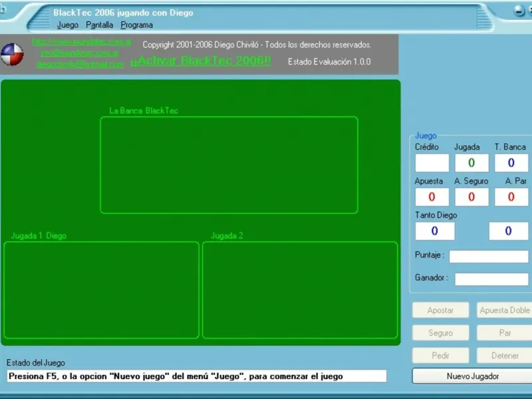
Task: Click the Par button
Action: (x=505, y=333)
